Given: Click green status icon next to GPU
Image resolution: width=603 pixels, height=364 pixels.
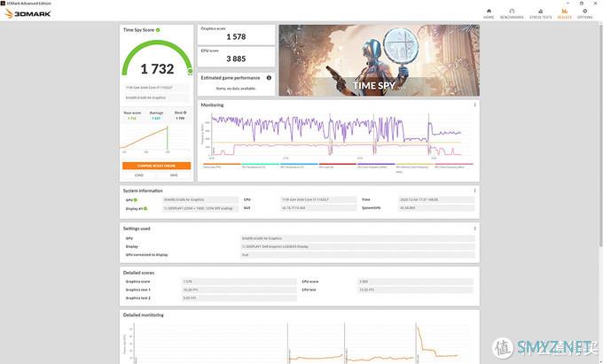Looking at the screenshot, I should click(x=136, y=200).
